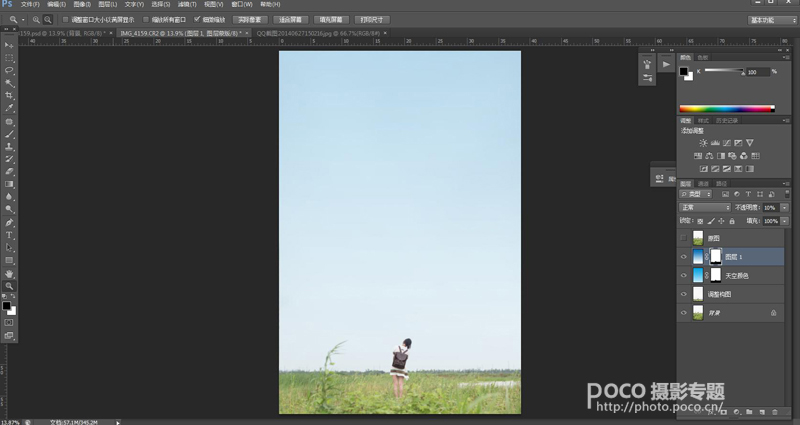The image size is (800, 425).
Task: Select the Gradient tool
Action: point(9,184)
